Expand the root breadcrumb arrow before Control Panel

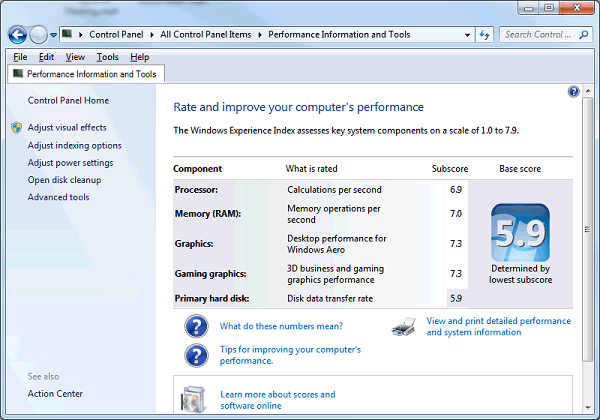point(81,35)
